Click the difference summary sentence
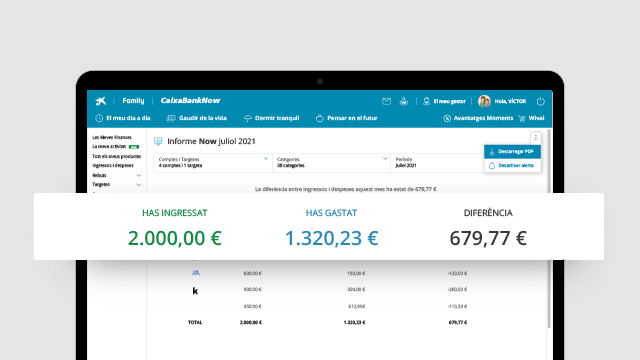 (x=345, y=189)
